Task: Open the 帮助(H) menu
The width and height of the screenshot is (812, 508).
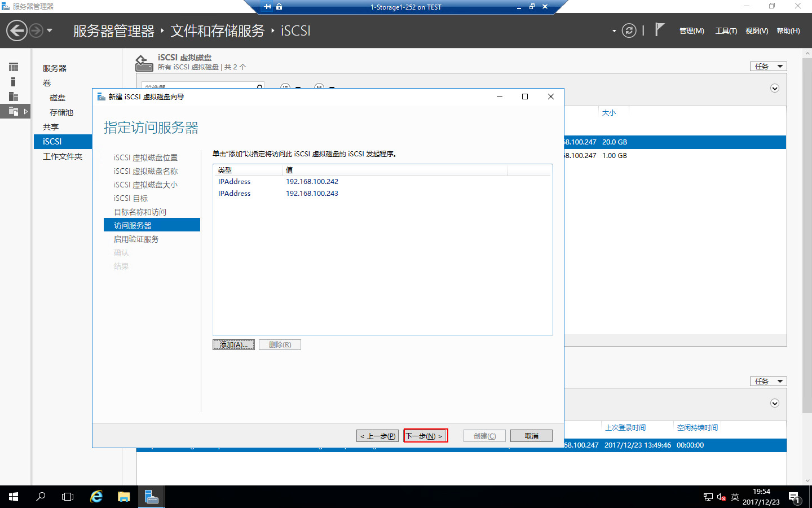Action: (x=788, y=31)
